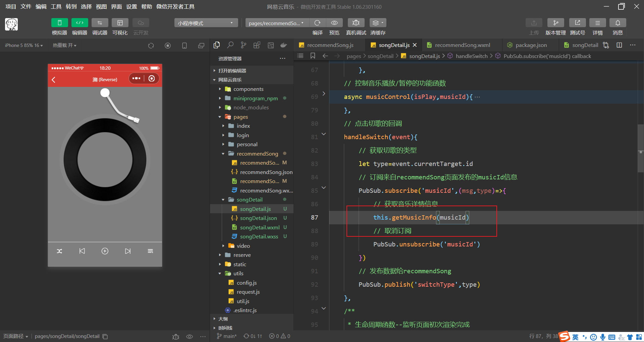Toggle the debugger panel button

point(100,23)
